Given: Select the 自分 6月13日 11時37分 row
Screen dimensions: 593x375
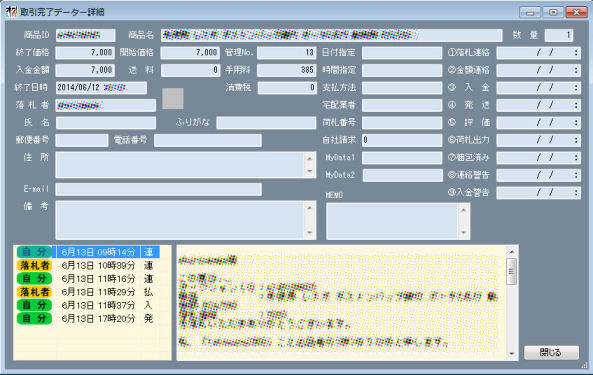Looking at the screenshot, I should click(88, 305).
